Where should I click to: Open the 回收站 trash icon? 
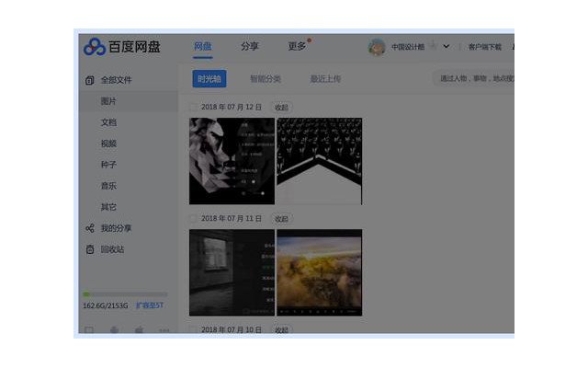click(90, 249)
